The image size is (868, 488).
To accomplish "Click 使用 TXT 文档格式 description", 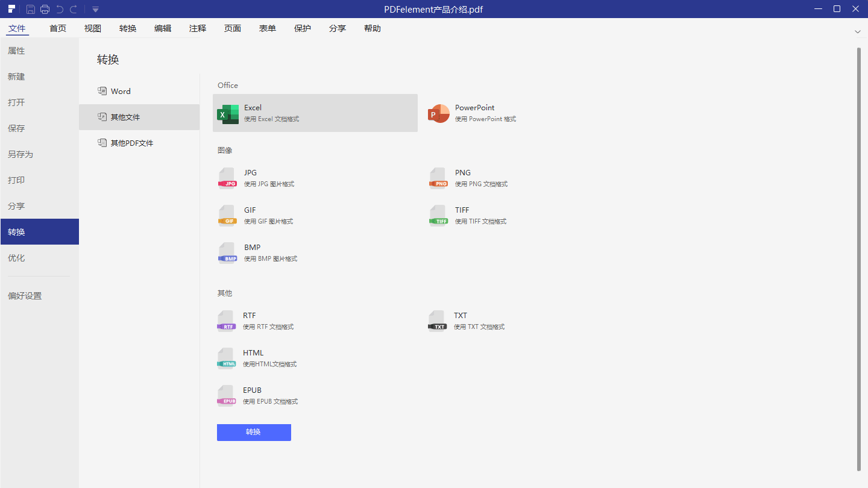I will [x=479, y=327].
